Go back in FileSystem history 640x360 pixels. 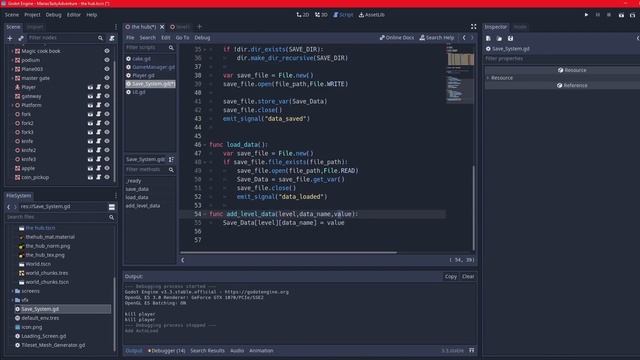point(9,207)
